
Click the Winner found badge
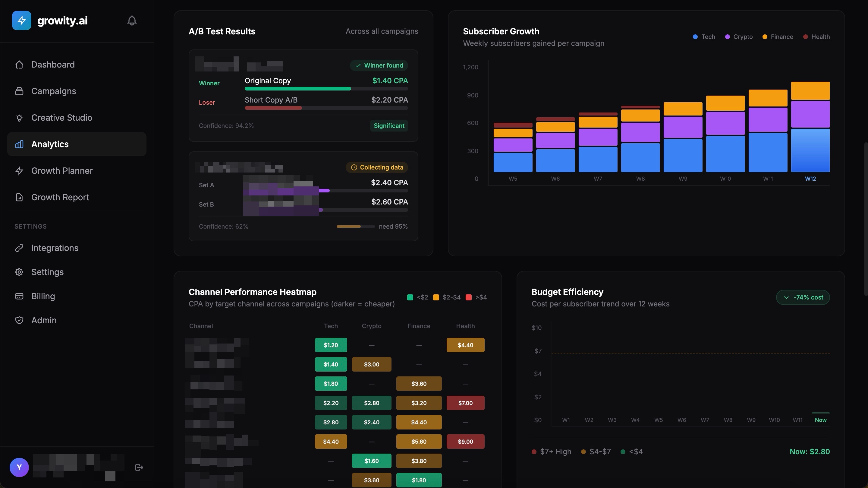coord(379,65)
